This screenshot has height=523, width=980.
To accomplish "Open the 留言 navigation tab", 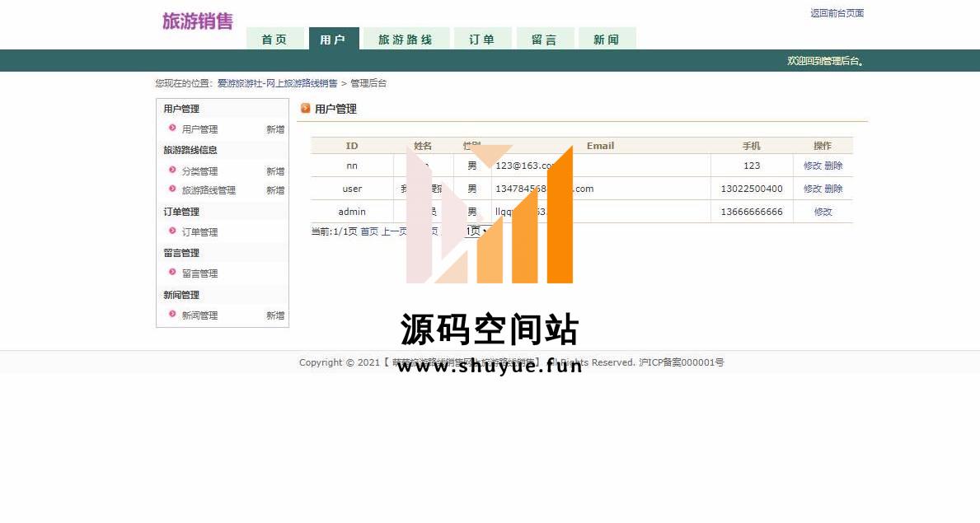I will (x=544, y=40).
